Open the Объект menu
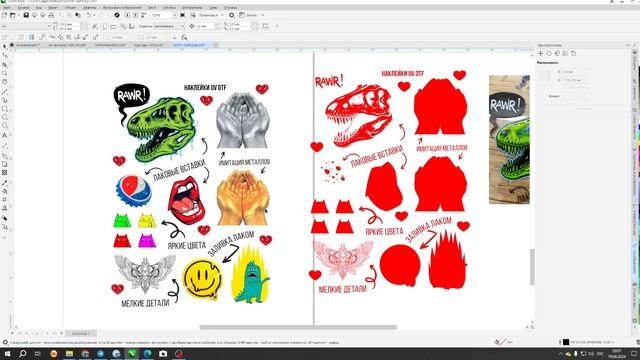 pos(70,7)
